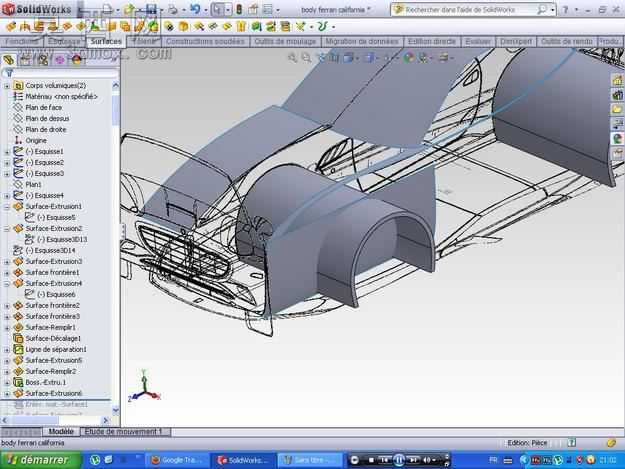Open the Appearances task pane icon

[x=617, y=139]
